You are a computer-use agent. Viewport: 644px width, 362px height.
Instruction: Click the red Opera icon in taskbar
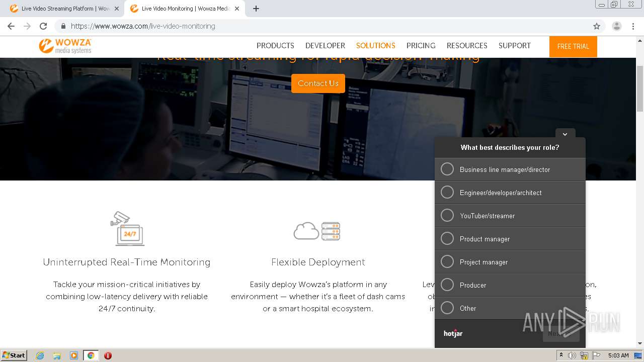pyautogui.click(x=108, y=355)
